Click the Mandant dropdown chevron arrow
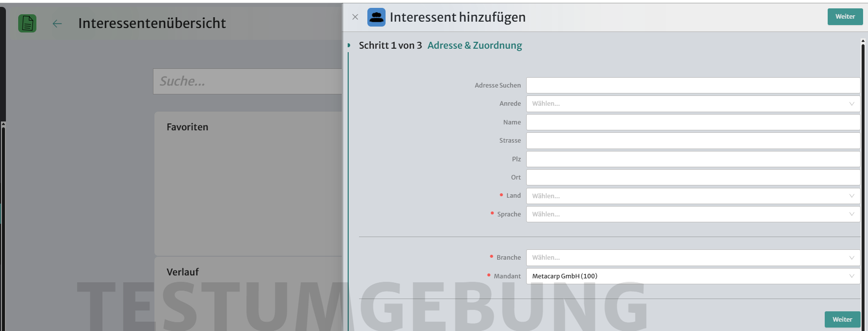Screen dimensions: 868x331 coord(851,276)
